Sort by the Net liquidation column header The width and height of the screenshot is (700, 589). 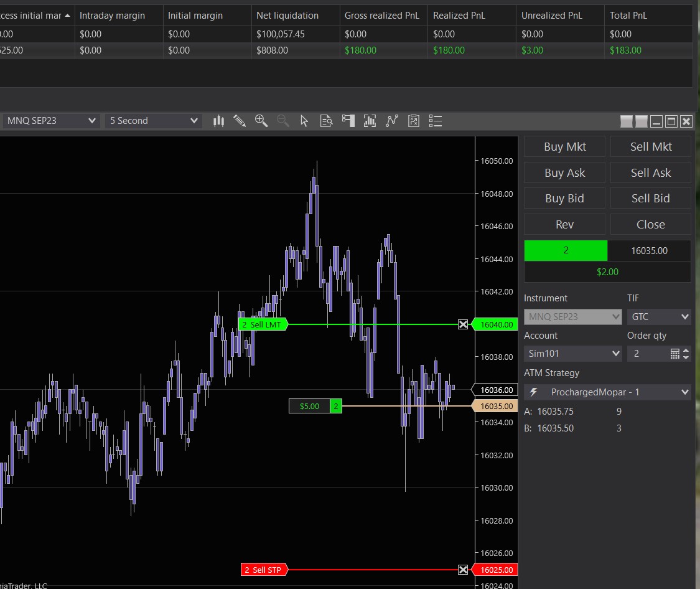point(287,16)
